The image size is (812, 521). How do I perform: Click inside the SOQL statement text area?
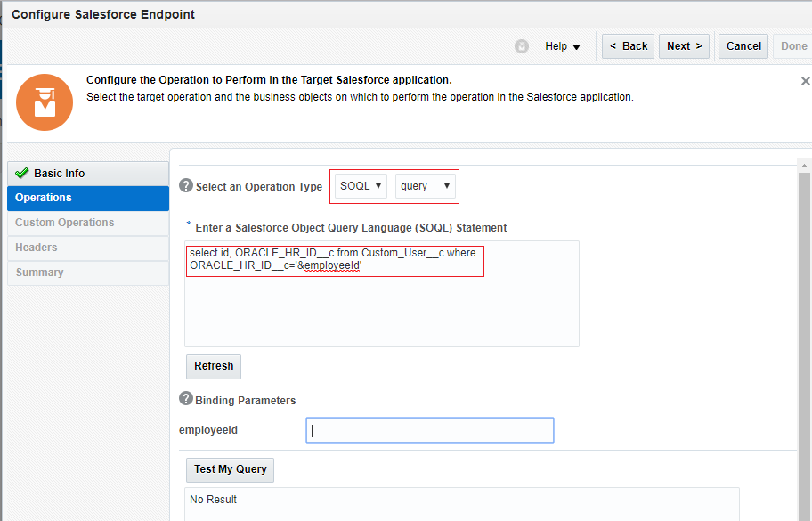(382, 294)
